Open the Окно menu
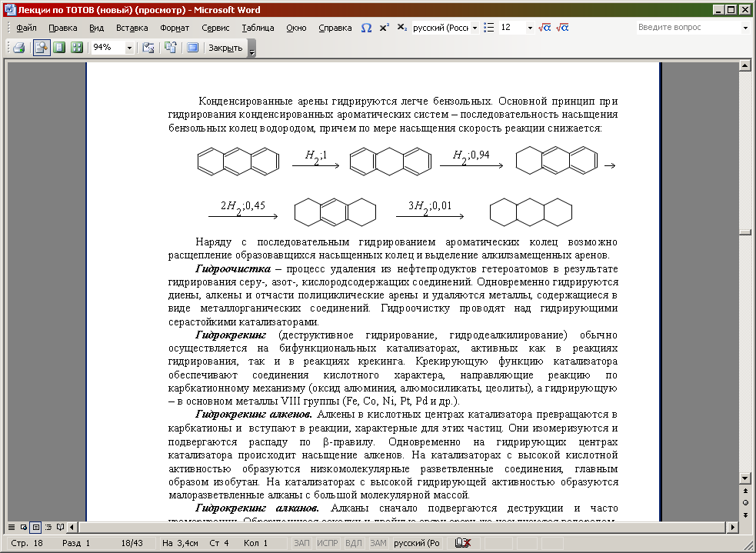Image resolution: width=756 pixels, height=553 pixels. click(x=296, y=28)
